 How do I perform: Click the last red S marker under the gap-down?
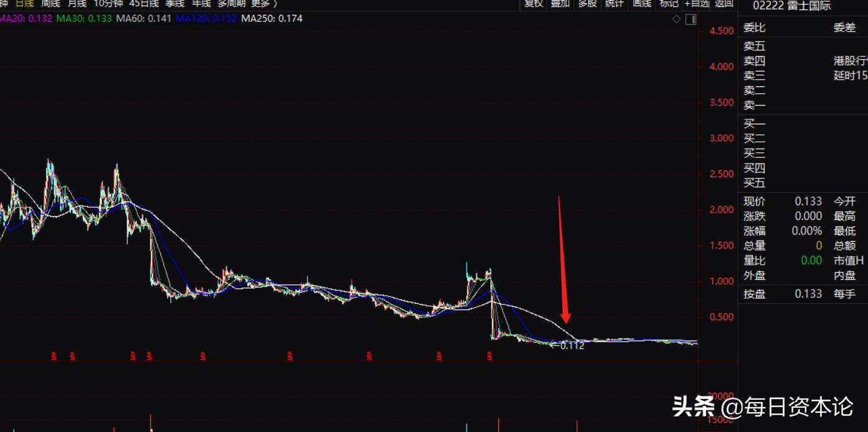click(x=490, y=356)
